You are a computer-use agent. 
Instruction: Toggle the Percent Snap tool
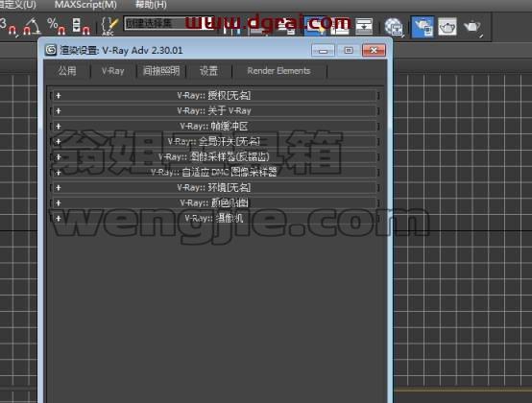tap(56, 27)
